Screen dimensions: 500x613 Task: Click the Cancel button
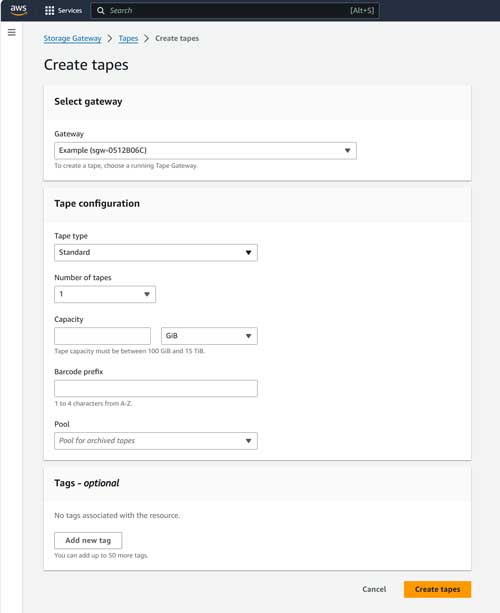click(x=374, y=589)
